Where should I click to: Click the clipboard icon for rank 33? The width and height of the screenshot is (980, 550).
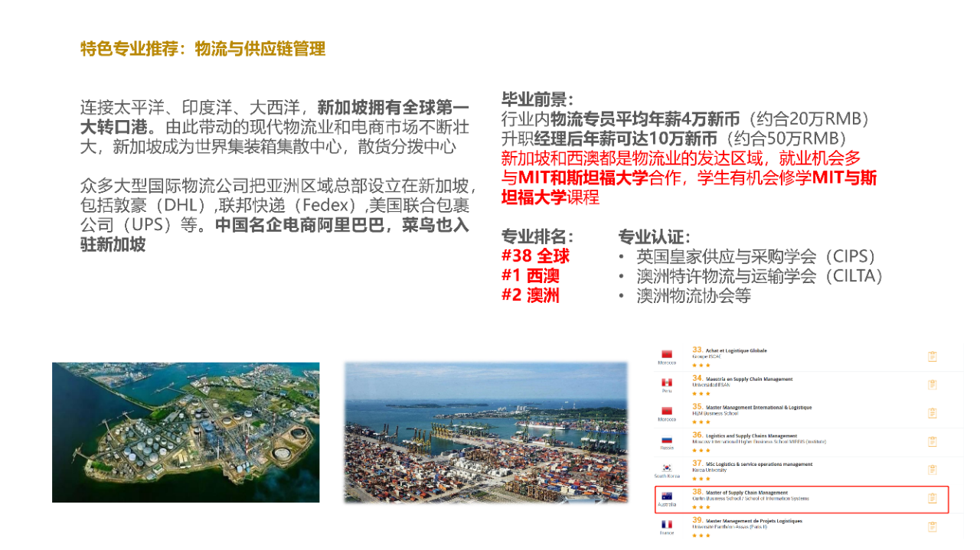[x=932, y=356]
